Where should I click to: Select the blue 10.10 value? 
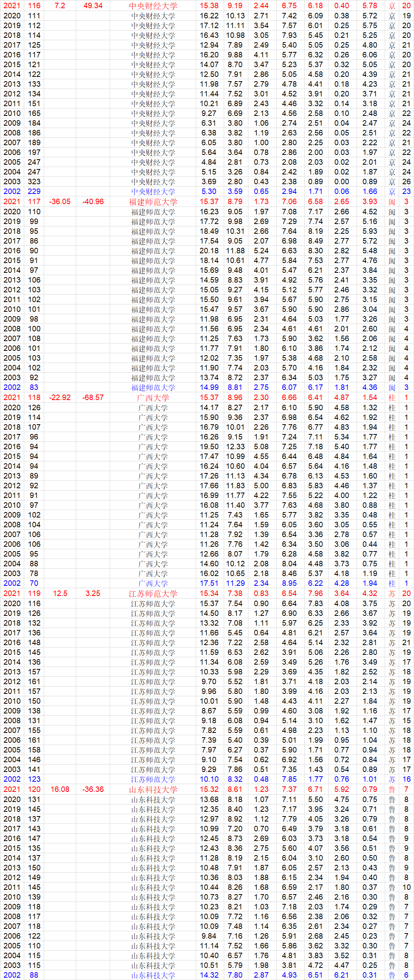tap(209, 779)
